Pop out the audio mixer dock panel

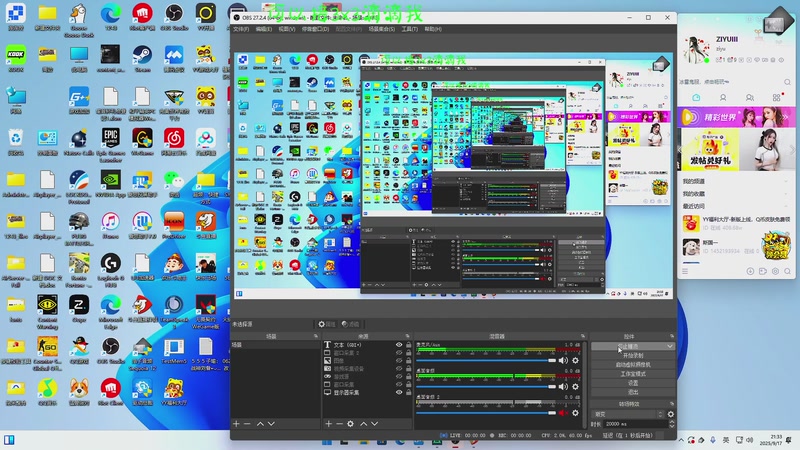point(583,336)
